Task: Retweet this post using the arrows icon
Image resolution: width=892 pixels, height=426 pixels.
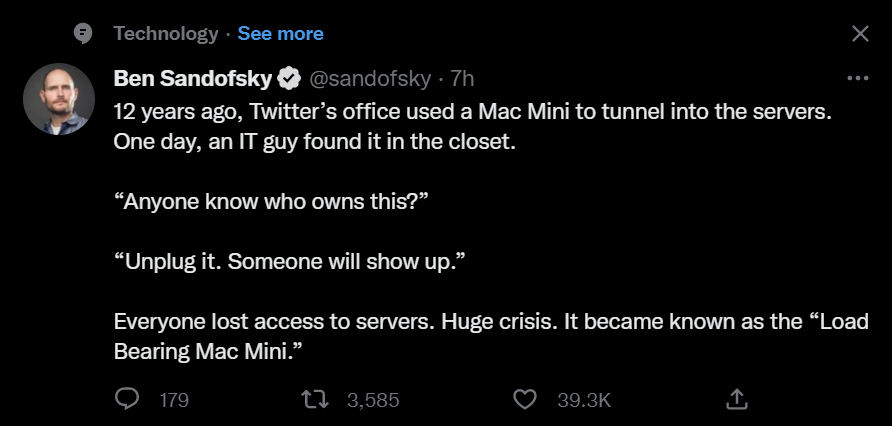Action: tap(314, 399)
